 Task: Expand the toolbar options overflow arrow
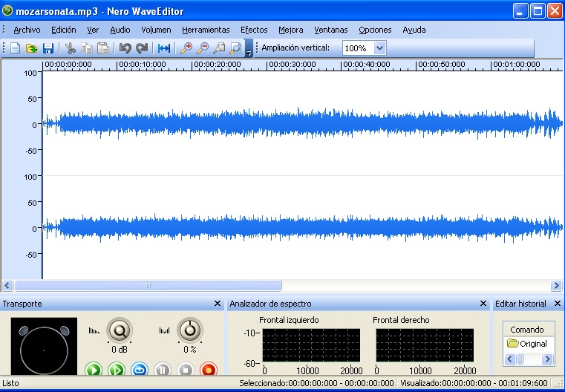click(x=249, y=48)
